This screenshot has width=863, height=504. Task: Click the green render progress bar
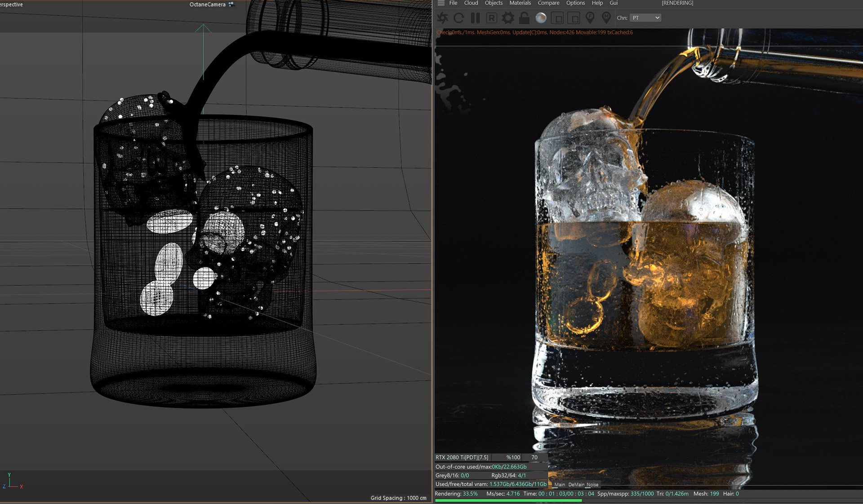pyautogui.click(x=508, y=500)
